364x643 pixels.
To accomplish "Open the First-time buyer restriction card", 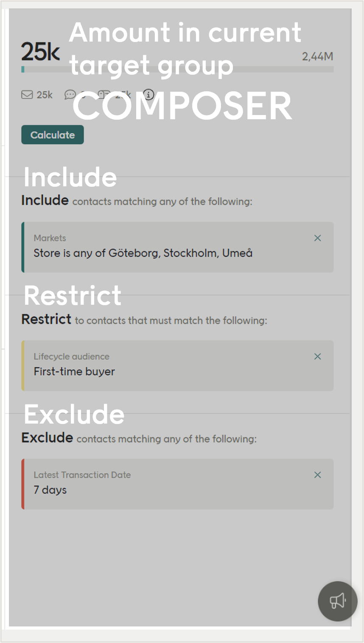I will click(170, 365).
